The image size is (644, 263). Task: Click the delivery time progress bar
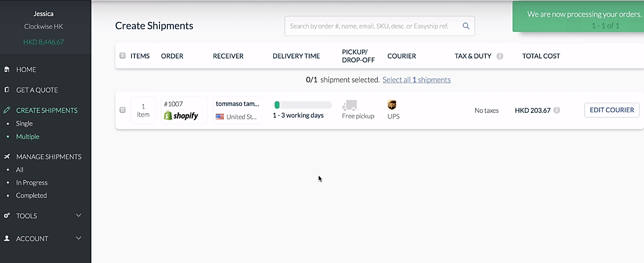pos(302,105)
